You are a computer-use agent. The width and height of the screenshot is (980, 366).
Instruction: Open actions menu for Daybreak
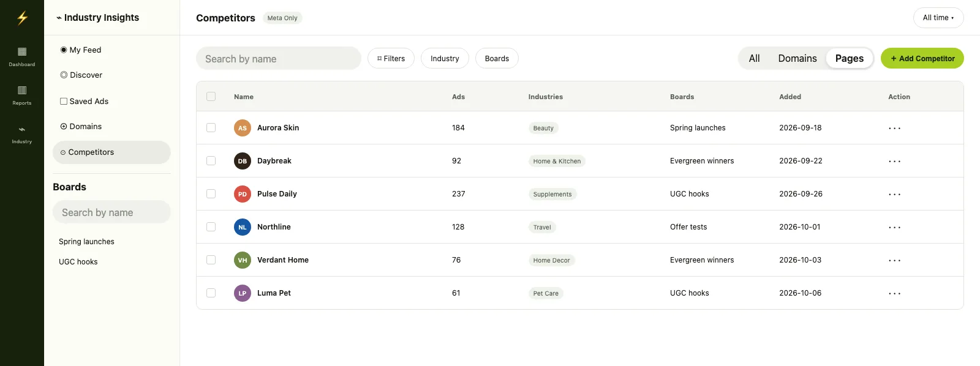pyautogui.click(x=895, y=161)
